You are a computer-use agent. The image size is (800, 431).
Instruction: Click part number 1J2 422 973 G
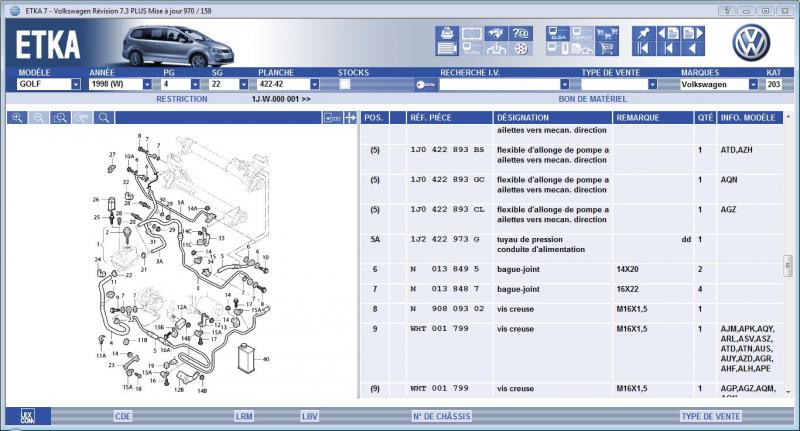click(444, 239)
